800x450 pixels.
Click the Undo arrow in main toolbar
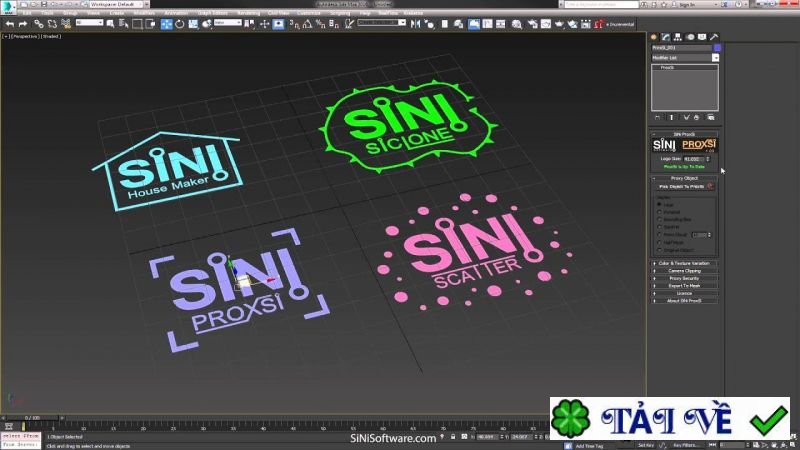(9, 24)
